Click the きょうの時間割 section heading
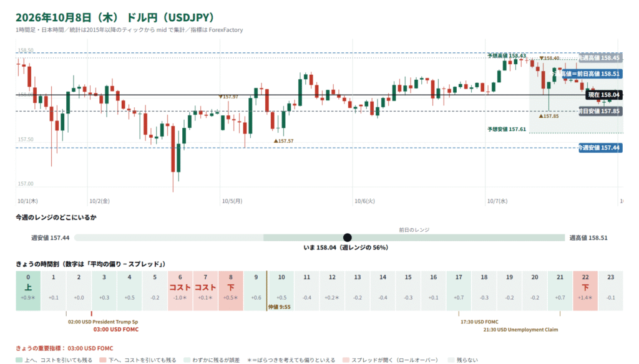639x364 pixels. tap(90, 264)
